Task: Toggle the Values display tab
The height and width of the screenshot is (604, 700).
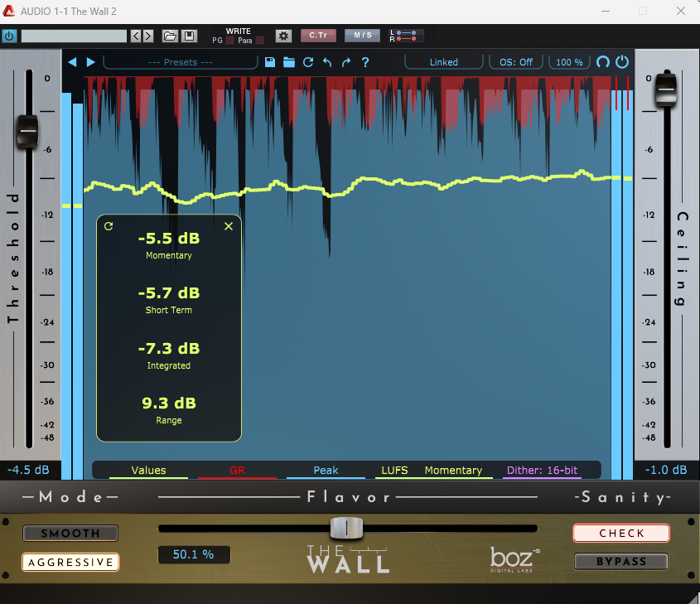Action: coord(148,471)
